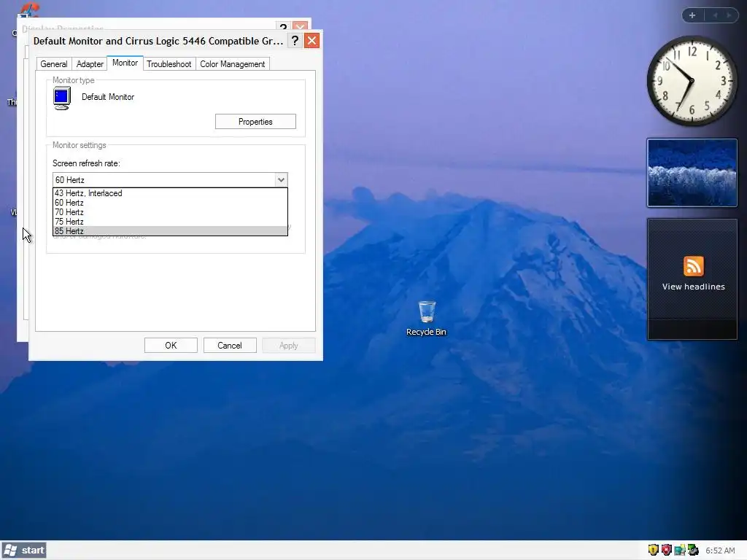
Task: Choose the 75 Hertz option
Action: click(x=170, y=222)
